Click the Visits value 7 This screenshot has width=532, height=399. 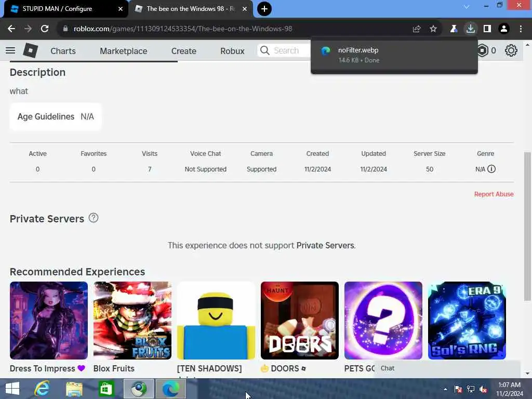pos(150,169)
